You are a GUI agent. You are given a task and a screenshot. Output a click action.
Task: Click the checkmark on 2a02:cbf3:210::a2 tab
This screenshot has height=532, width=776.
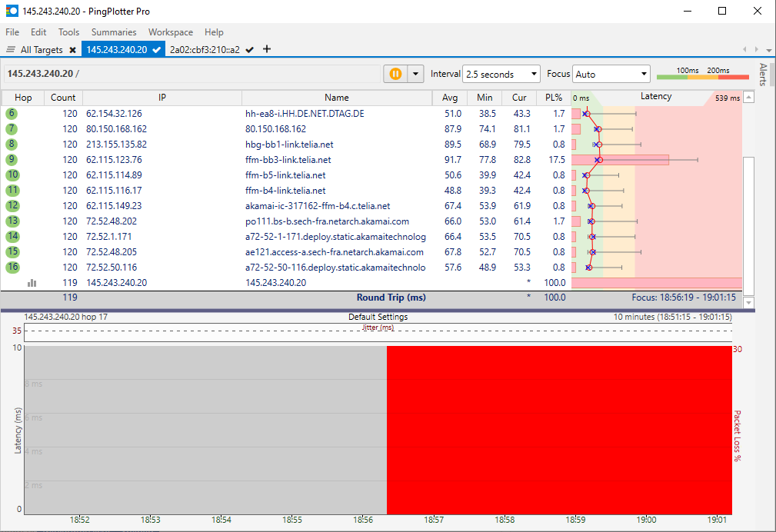tap(250, 49)
